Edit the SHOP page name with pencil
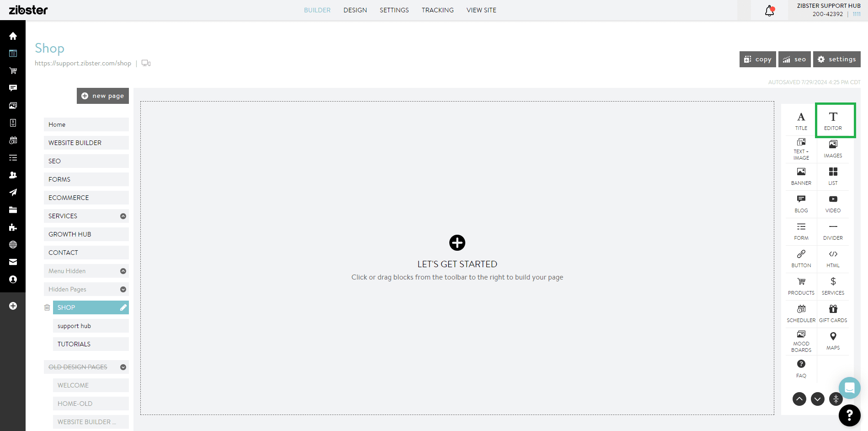The width and height of the screenshot is (868, 431). click(123, 307)
